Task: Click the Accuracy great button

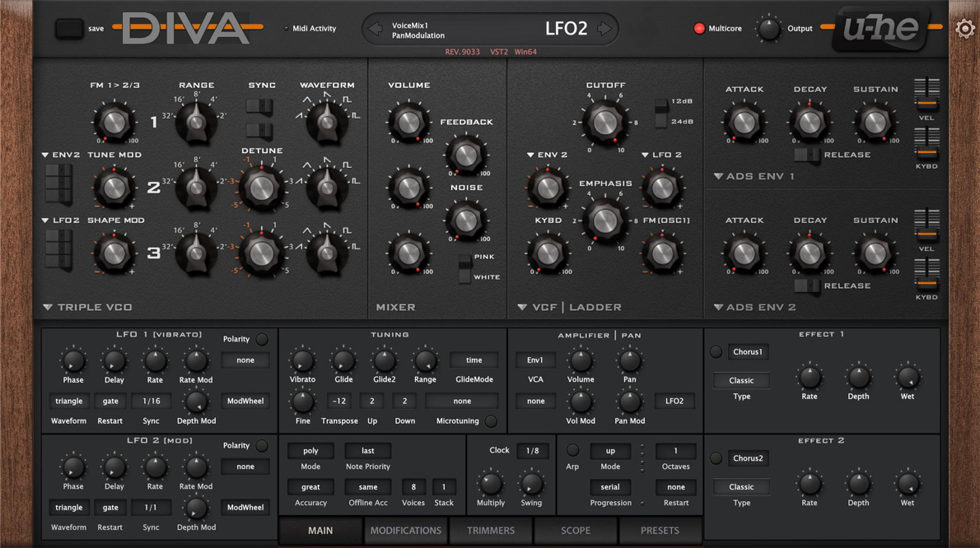Action: [x=310, y=487]
